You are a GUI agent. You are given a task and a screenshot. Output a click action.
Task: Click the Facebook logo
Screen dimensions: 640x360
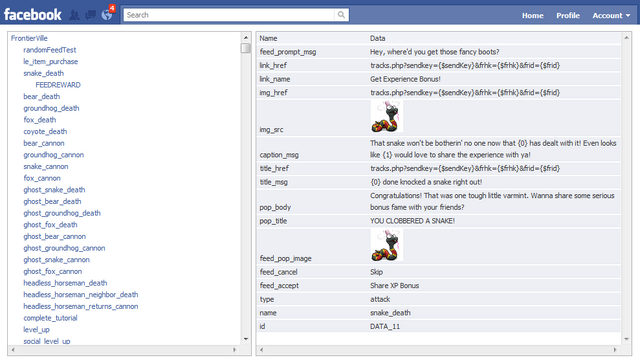click(x=33, y=15)
